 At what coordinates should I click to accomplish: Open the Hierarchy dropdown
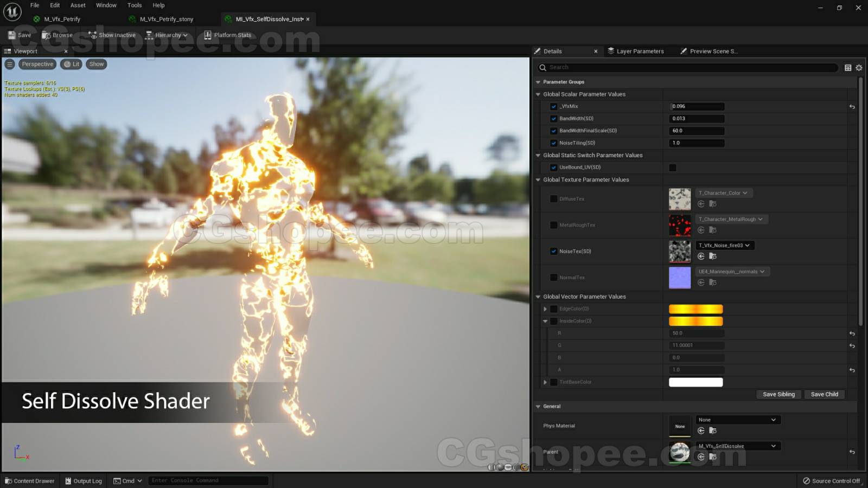click(167, 35)
